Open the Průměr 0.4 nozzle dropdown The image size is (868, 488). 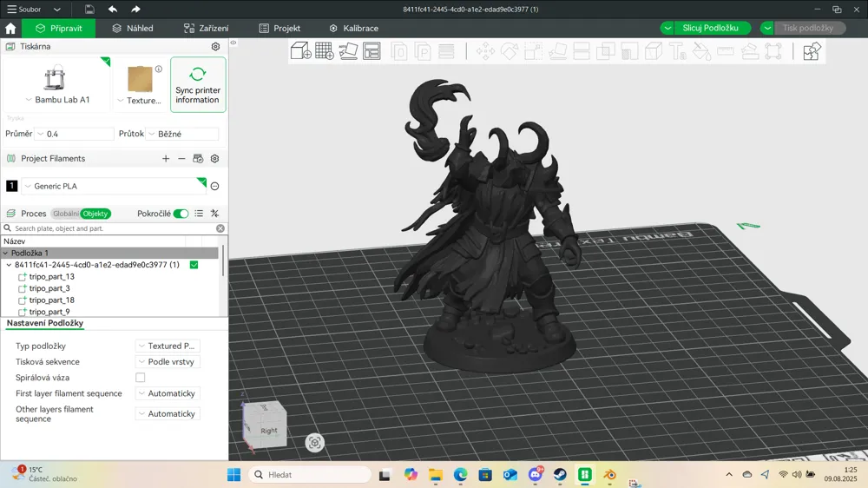tap(75, 134)
